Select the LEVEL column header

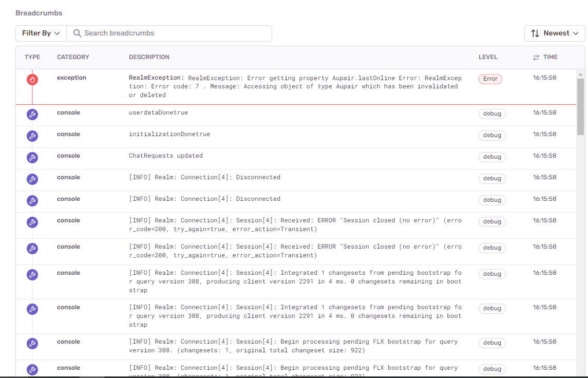tap(488, 57)
